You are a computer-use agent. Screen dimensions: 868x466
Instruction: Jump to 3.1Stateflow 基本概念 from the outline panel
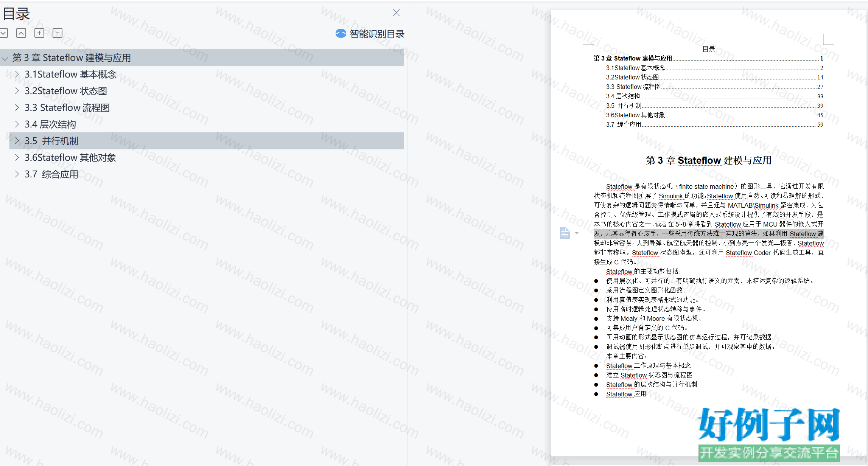click(x=70, y=75)
